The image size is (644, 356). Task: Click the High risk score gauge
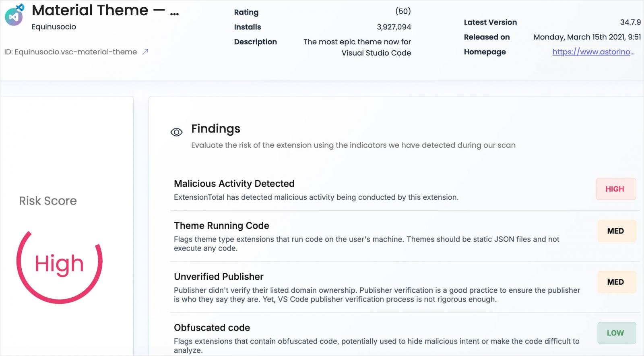pyautogui.click(x=60, y=267)
